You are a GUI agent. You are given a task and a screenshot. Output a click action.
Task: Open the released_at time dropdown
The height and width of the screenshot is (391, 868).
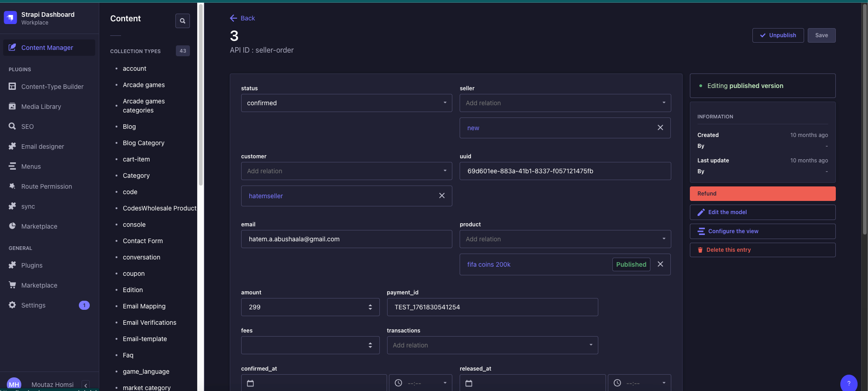(x=640, y=383)
